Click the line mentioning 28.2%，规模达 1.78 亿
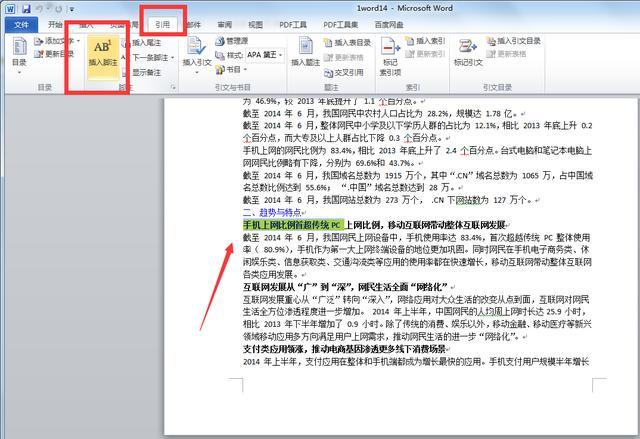 381,113
